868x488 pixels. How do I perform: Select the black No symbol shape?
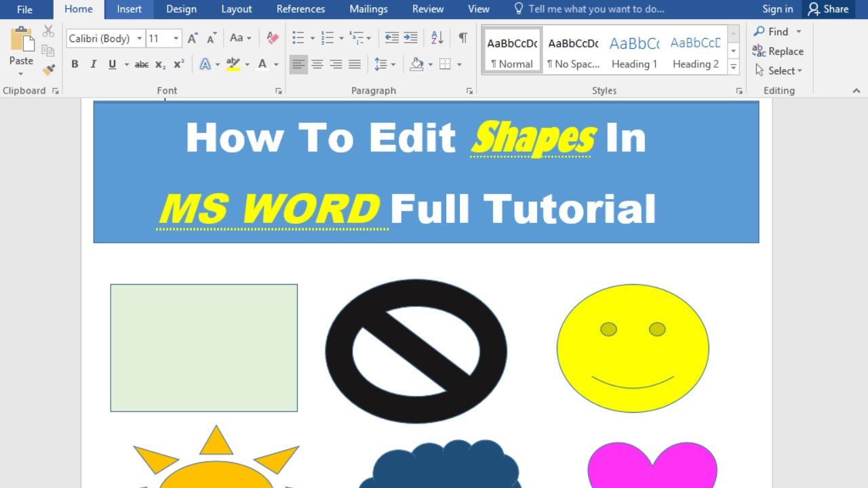coord(416,351)
